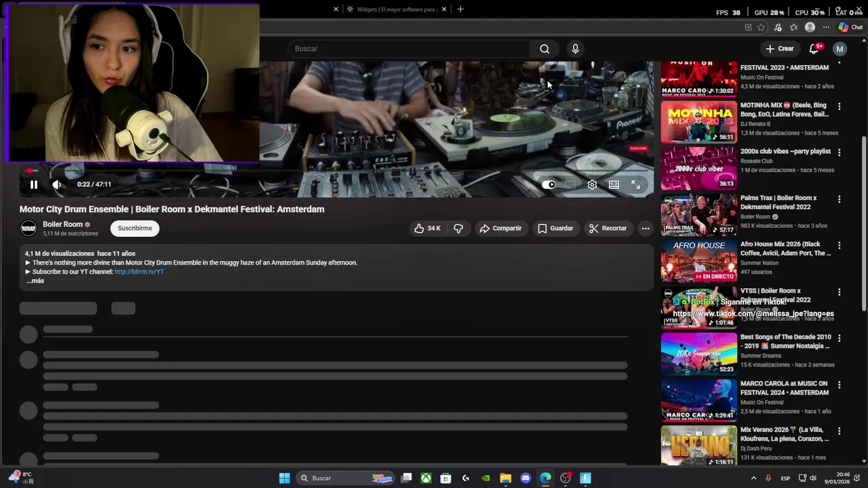
Task: Show hidden system tray icons chevron
Action: tap(753, 478)
